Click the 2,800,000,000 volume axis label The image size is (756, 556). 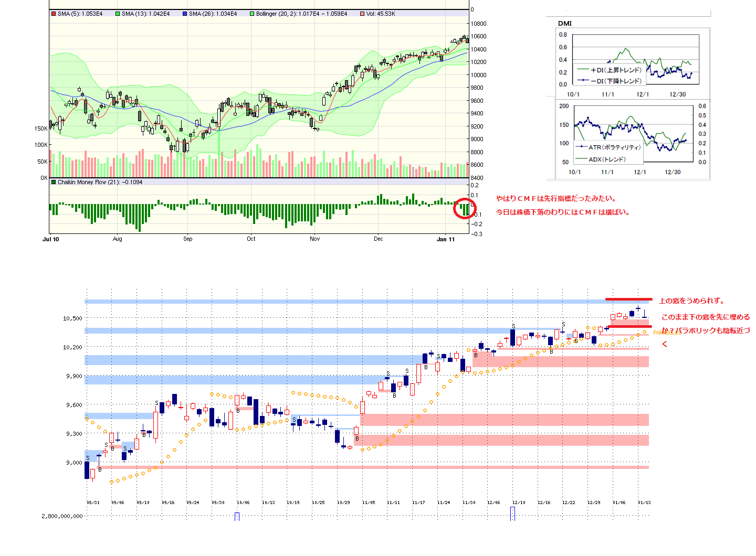coord(62,516)
